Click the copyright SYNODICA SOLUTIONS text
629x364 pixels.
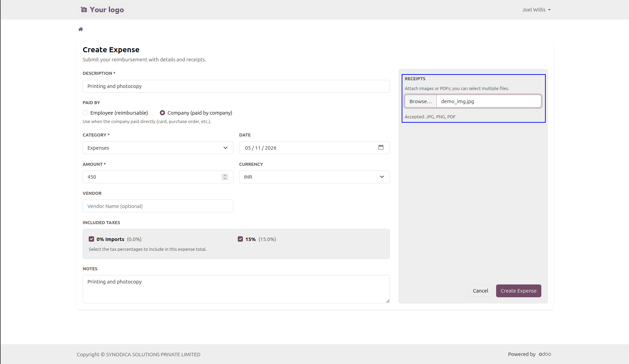point(139,355)
